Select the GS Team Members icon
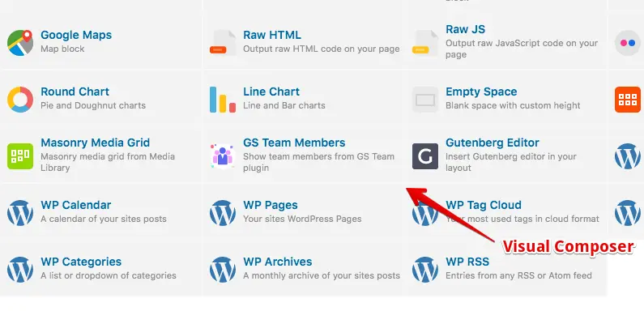This screenshot has width=644, height=311. tap(223, 156)
